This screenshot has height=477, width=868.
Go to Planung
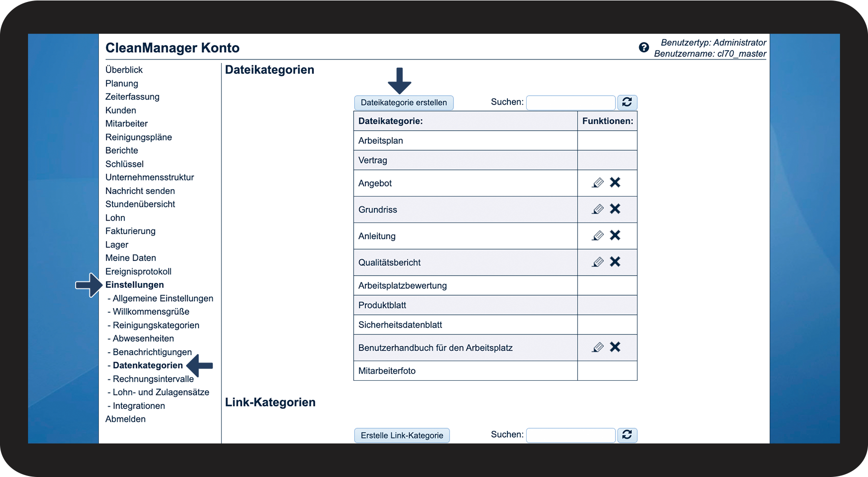point(122,84)
